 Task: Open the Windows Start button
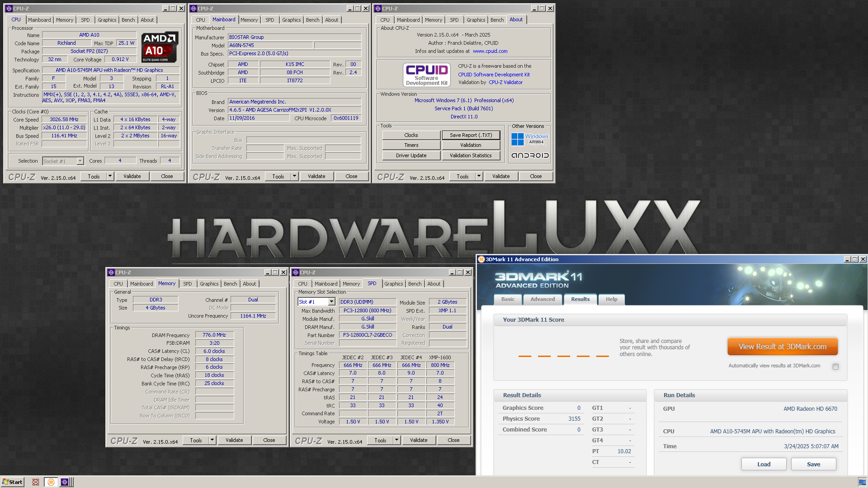coord(12,482)
